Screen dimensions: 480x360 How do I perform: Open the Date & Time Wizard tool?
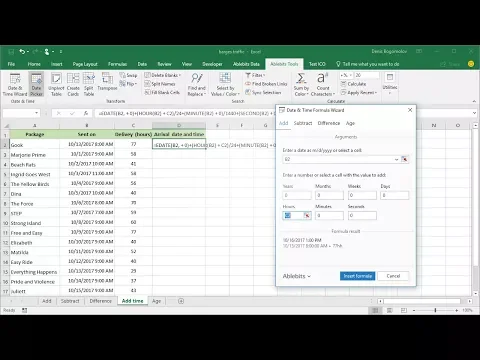[x=15, y=85]
